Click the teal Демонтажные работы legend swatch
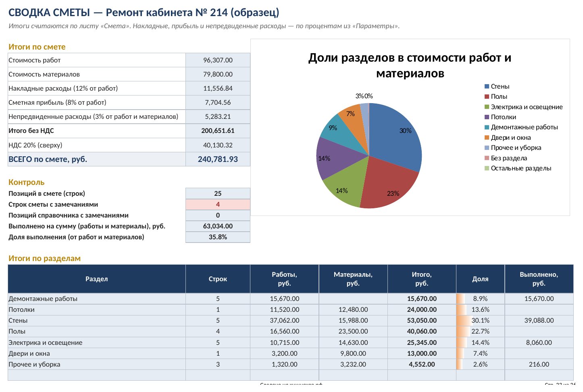Screen dimensions: 583x392 pyautogui.click(x=487, y=127)
